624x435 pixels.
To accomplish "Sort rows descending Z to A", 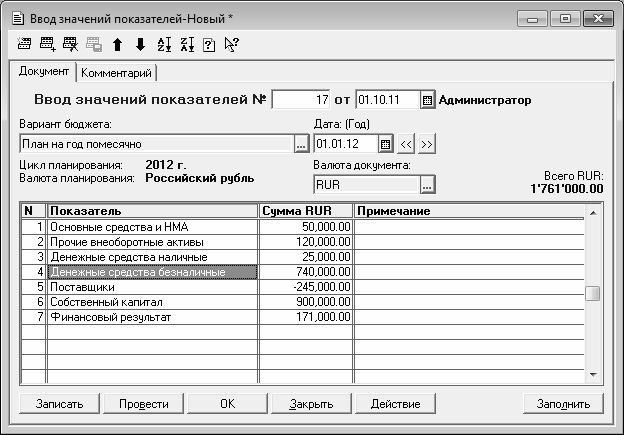I will click(x=188, y=44).
